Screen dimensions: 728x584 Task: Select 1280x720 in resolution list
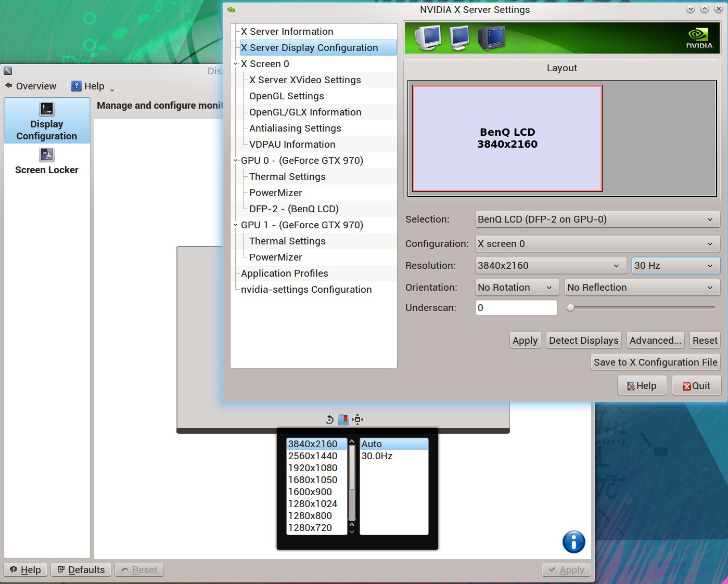[316, 528]
